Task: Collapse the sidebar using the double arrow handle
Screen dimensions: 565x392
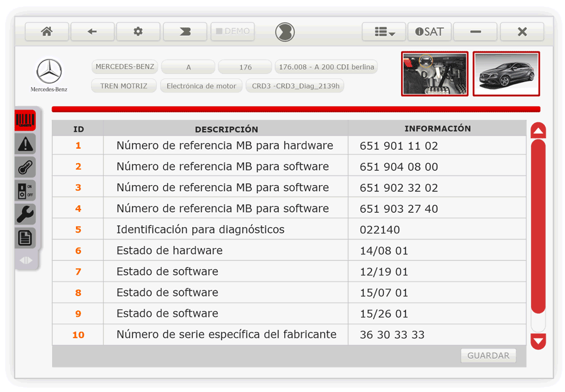Action: 26,260
